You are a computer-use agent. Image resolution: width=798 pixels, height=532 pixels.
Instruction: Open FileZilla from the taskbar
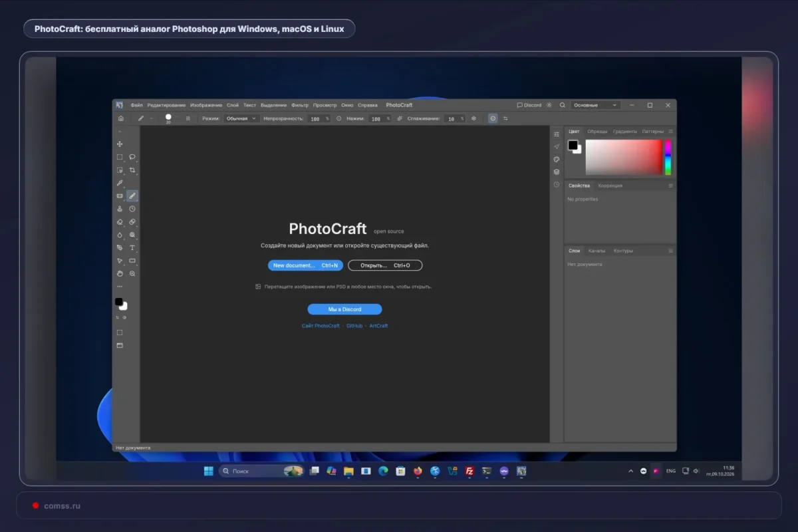[469, 471]
